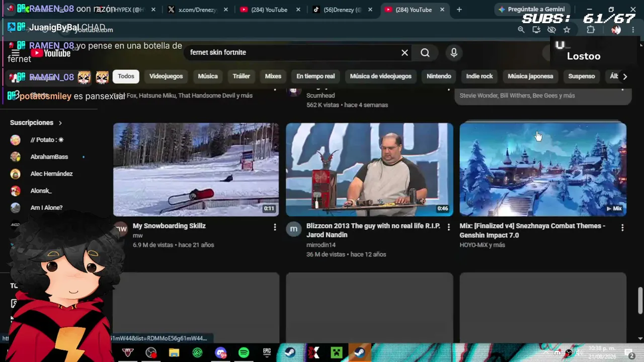Launch Spotify from the taskbar

click(244, 353)
